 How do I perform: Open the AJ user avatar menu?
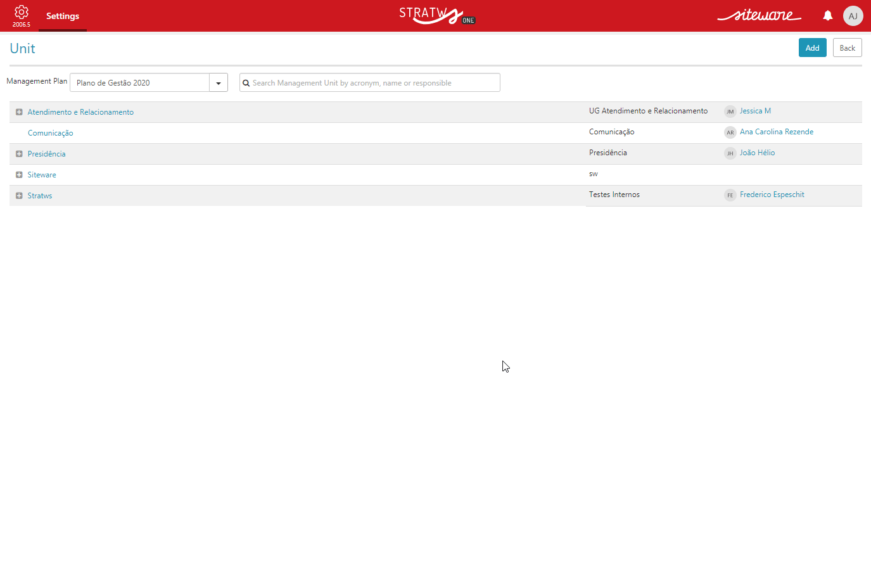pos(853,16)
